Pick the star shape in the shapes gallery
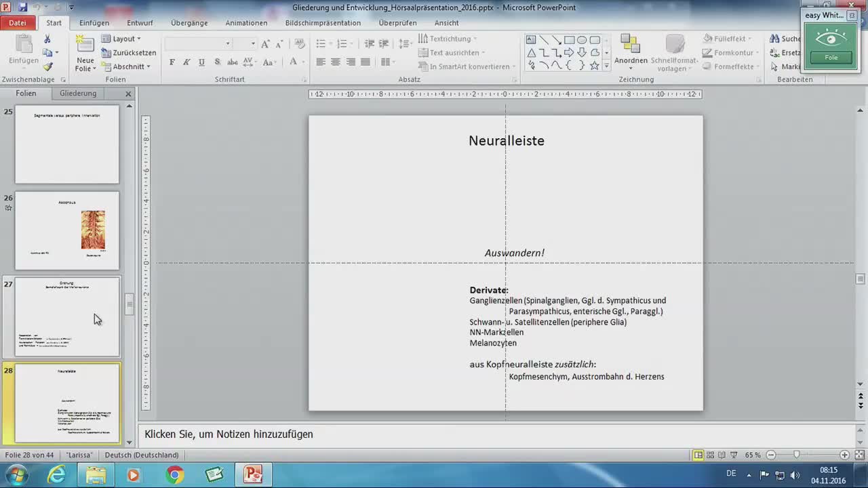 [x=594, y=66]
